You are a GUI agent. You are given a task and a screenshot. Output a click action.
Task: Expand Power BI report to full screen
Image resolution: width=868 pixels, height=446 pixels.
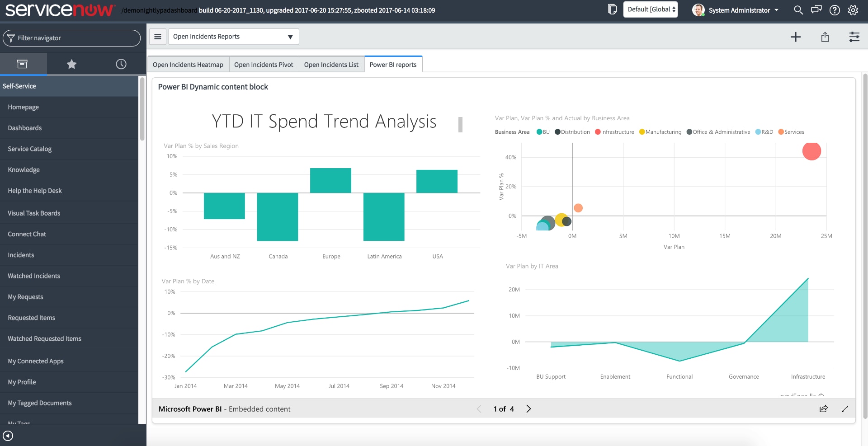[x=845, y=408]
